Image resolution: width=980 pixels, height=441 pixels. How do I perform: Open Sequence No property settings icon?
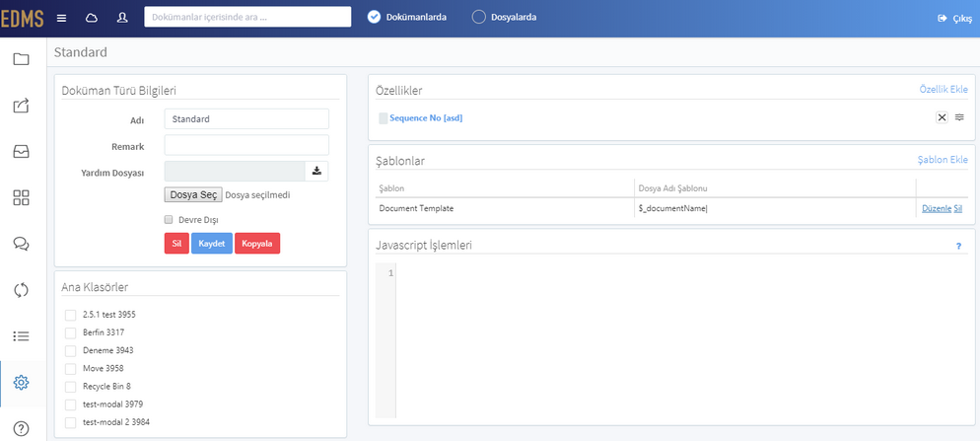pos(959,117)
